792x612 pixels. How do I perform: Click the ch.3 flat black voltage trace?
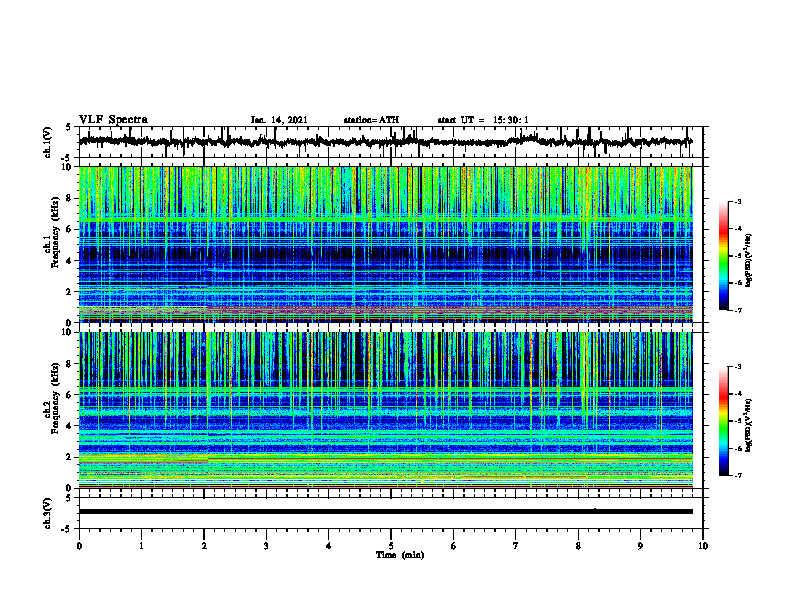[x=385, y=512]
